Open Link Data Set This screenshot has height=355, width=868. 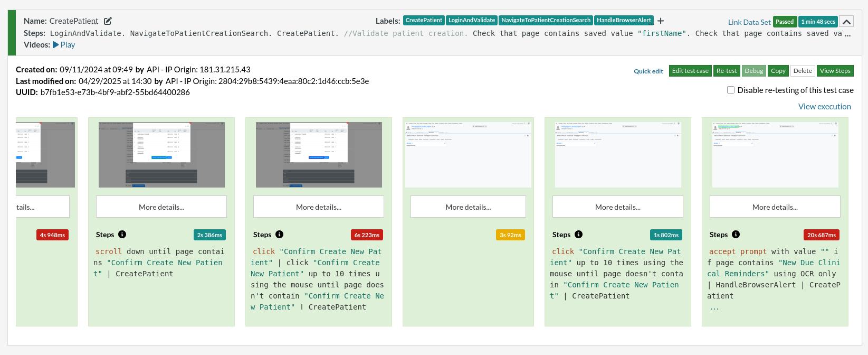[749, 22]
